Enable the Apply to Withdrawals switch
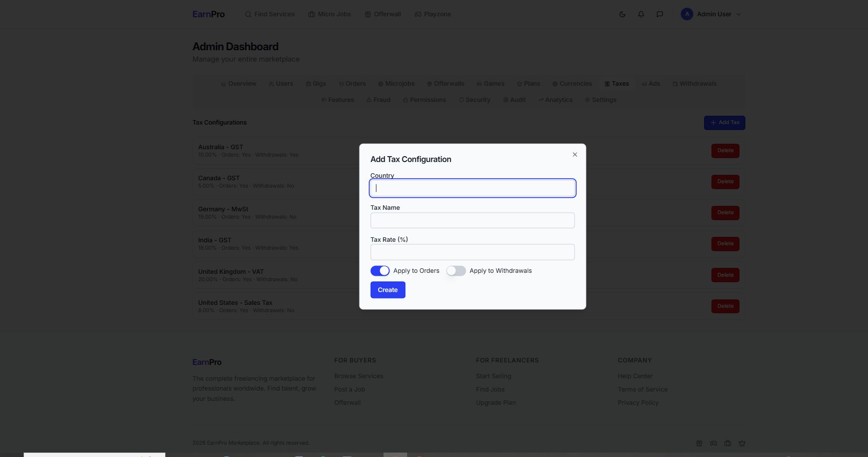 456,271
